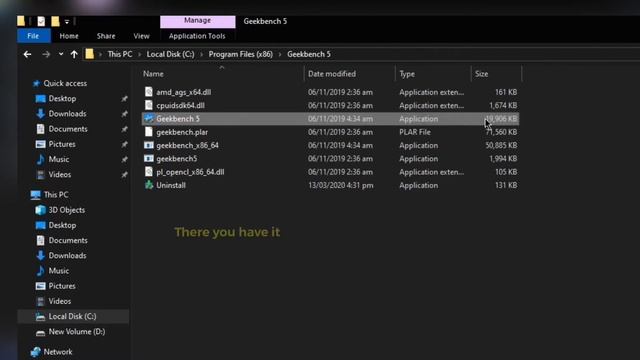Navigate to This PC in breadcrumb
The image size is (640, 360).
(x=120, y=54)
